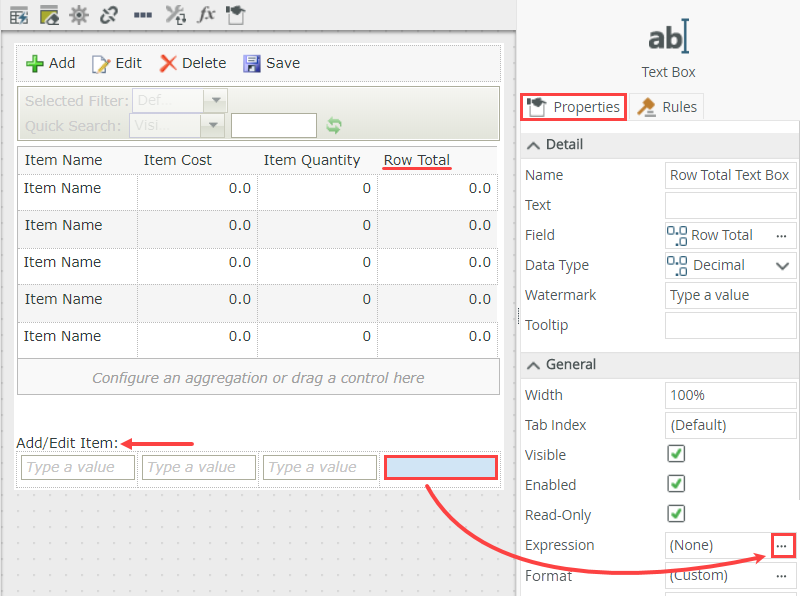The height and width of the screenshot is (596, 800).
Task: Click the ellipsis toolbar icon
Action: pyautogui.click(x=142, y=15)
